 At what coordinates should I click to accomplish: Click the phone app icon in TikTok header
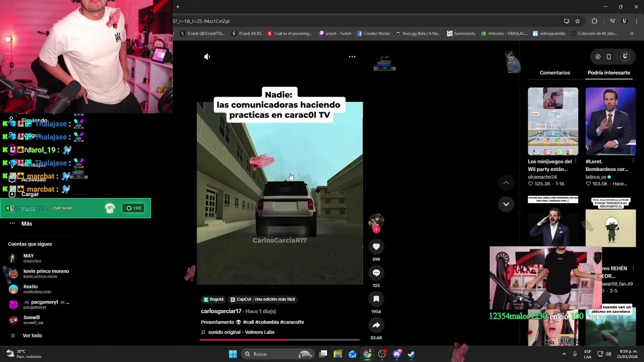(609, 57)
